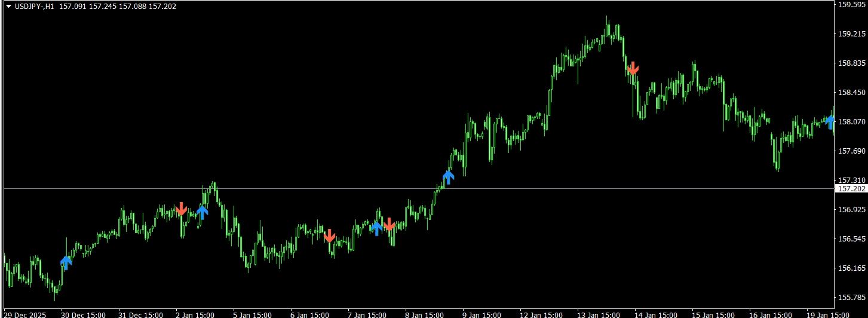Click the 29 Dec 2025 date label
The image size is (868, 318).
(25, 314)
